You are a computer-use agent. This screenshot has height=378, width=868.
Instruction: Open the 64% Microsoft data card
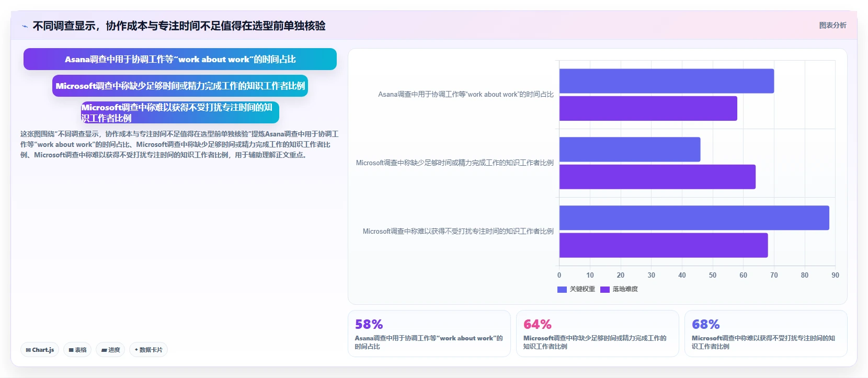pyautogui.click(x=597, y=334)
